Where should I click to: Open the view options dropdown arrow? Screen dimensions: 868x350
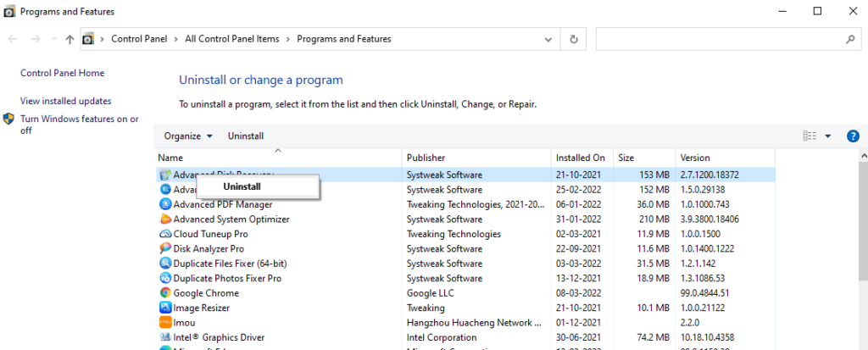tap(828, 136)
